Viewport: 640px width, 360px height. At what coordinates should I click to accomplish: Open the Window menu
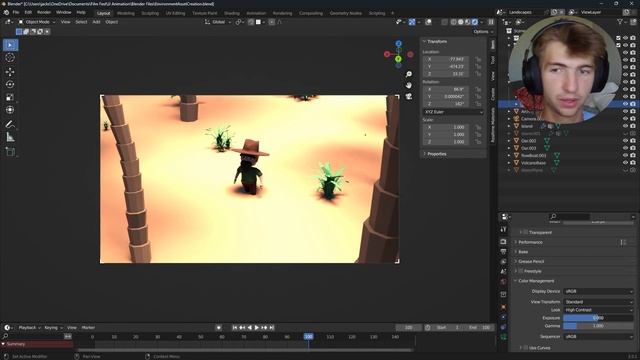tap(63, 13)
